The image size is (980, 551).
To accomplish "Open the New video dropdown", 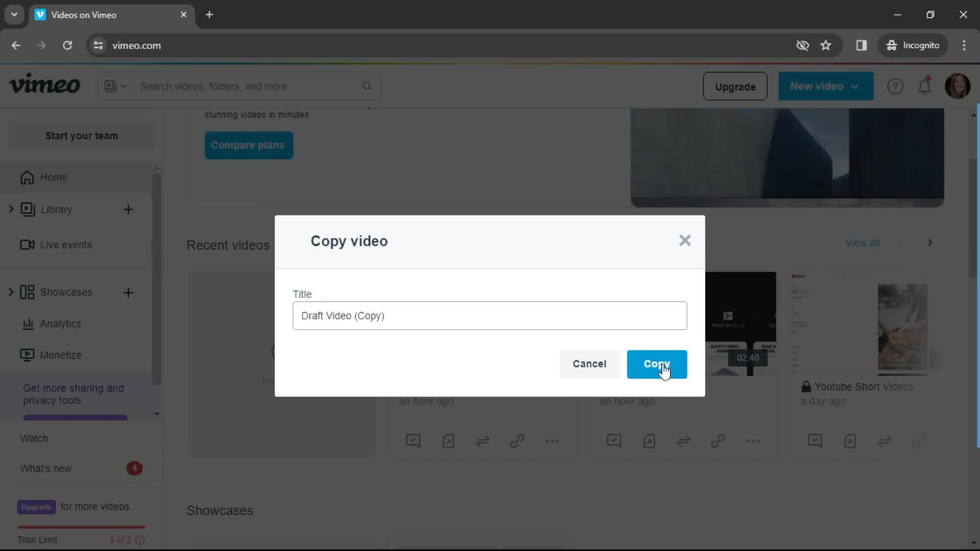I will [825, 86].
